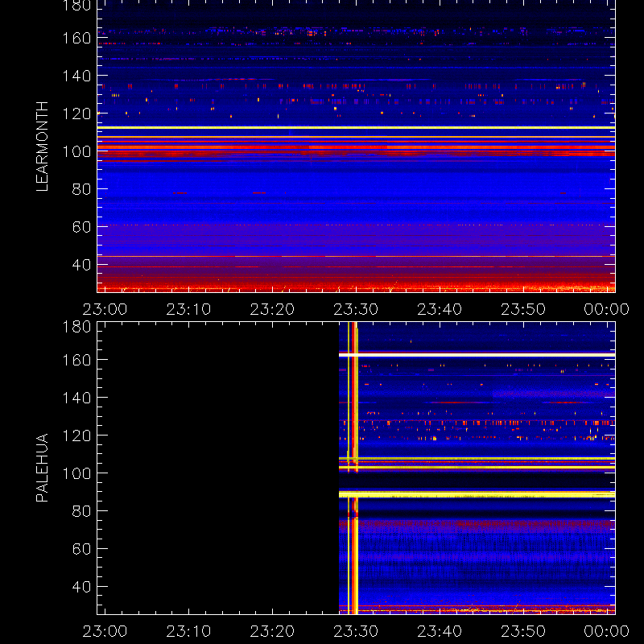Pick the 40 frequency label on Palehua axis
The height and width of the screenshot is (644, 644).
point(81,587)
